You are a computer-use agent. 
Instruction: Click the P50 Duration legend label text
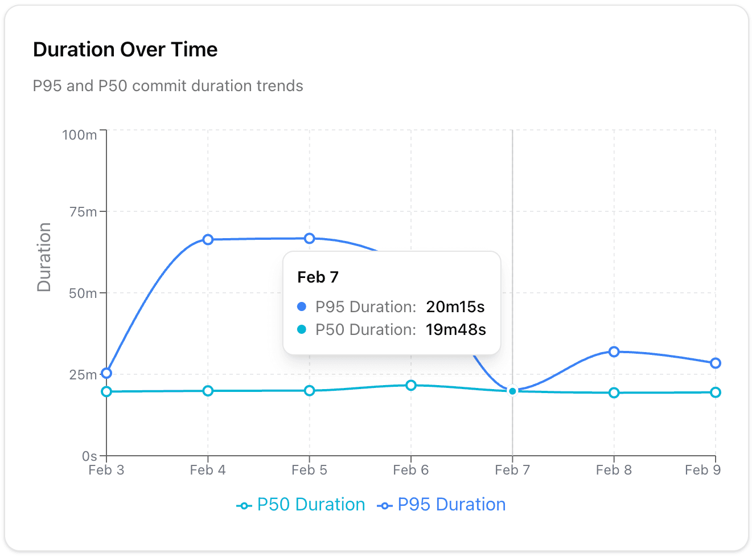[x=311, y=504]
